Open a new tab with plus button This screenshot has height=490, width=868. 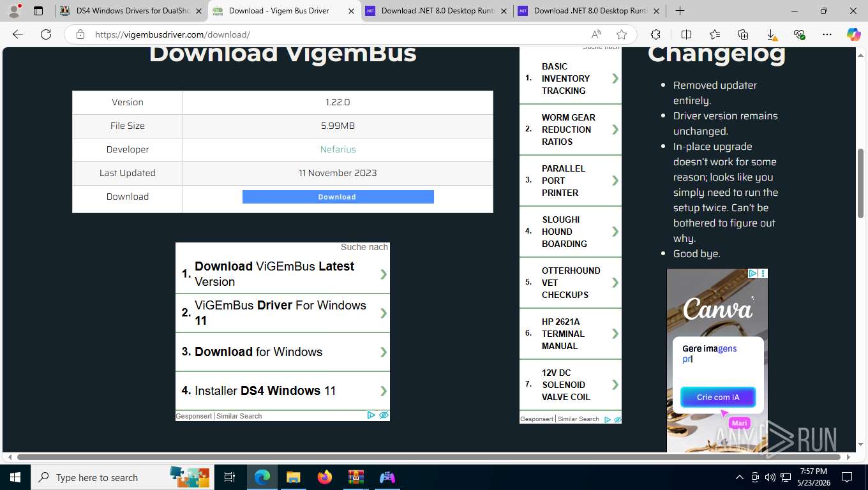coord(680,11)
